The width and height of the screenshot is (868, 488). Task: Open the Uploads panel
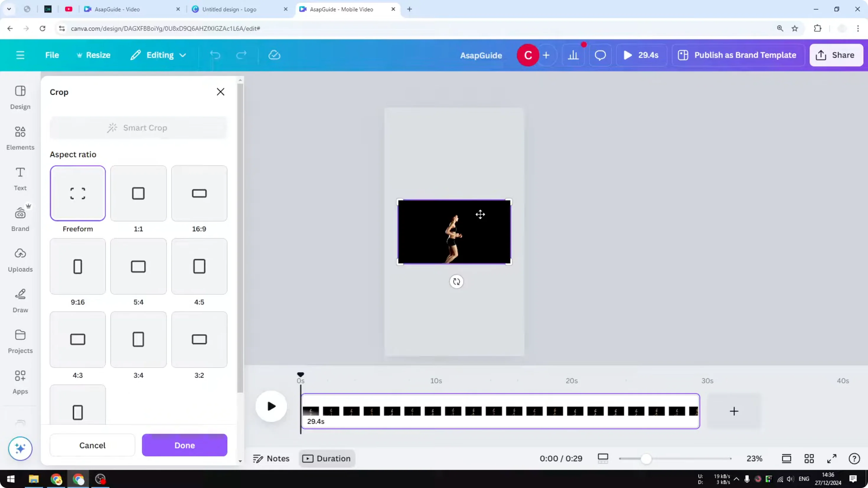[x=20, y=259]
